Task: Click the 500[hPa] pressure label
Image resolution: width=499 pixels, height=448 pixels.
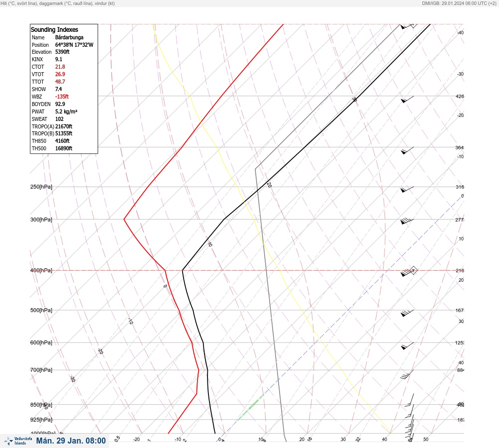Action: point(41,310)
